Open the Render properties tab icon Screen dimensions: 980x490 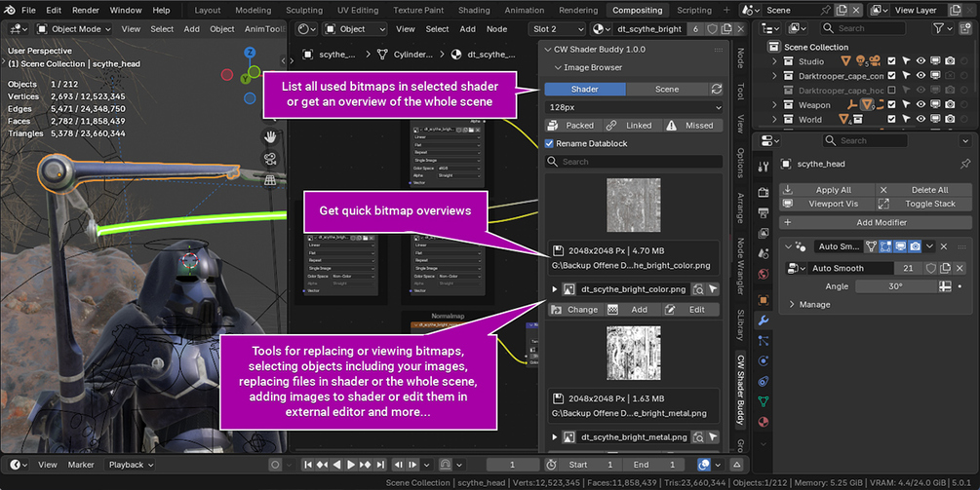[764, 192]
